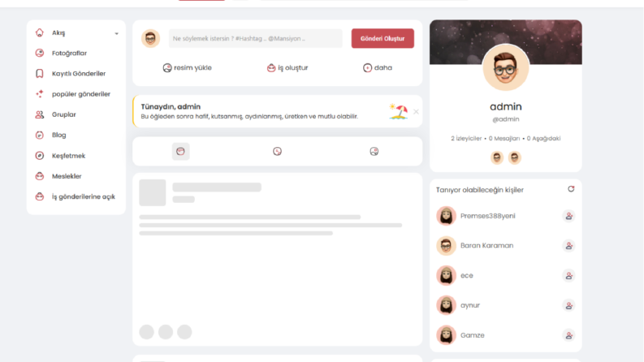
Task: Open the admin profile avatar picture
Action: [x=506, y=67]
